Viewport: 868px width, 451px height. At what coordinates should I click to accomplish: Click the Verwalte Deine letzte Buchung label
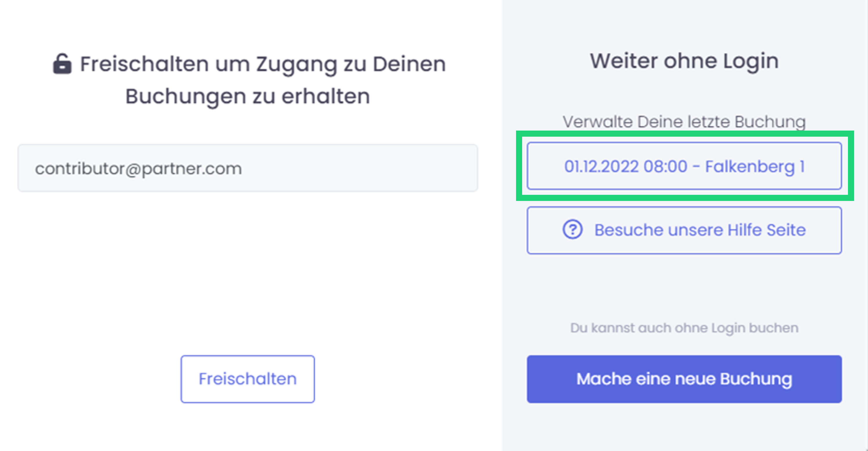pyautogui.click(x=684, y=122)
